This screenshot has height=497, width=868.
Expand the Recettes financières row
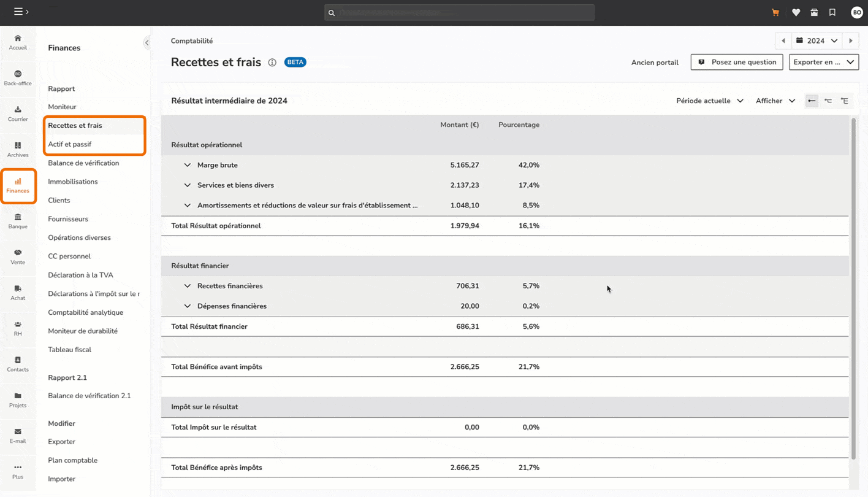click(188, 285)
